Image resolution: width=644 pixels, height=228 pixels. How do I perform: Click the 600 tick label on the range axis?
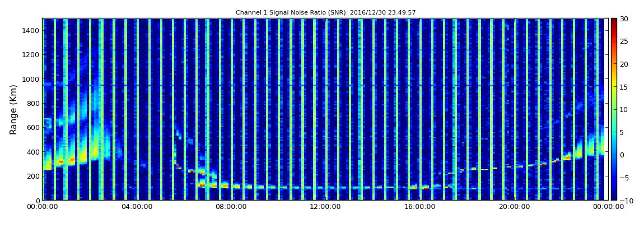point(33,127)
